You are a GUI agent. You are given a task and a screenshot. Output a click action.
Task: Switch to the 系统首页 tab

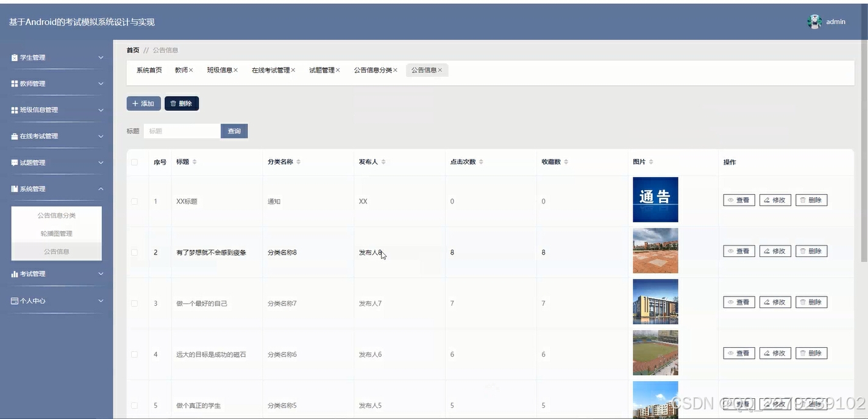pyautogui.click(x=149, y=69)
